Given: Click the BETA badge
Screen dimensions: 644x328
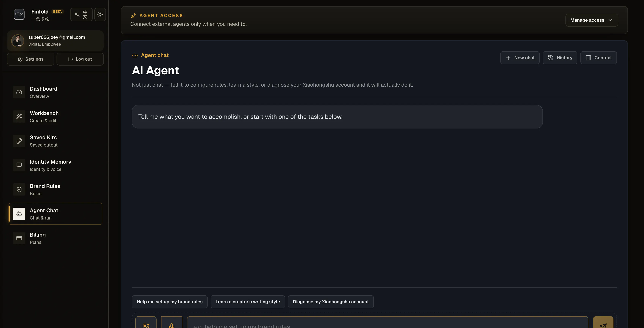Looking at the screenshot, I should (x=57, y=12).
